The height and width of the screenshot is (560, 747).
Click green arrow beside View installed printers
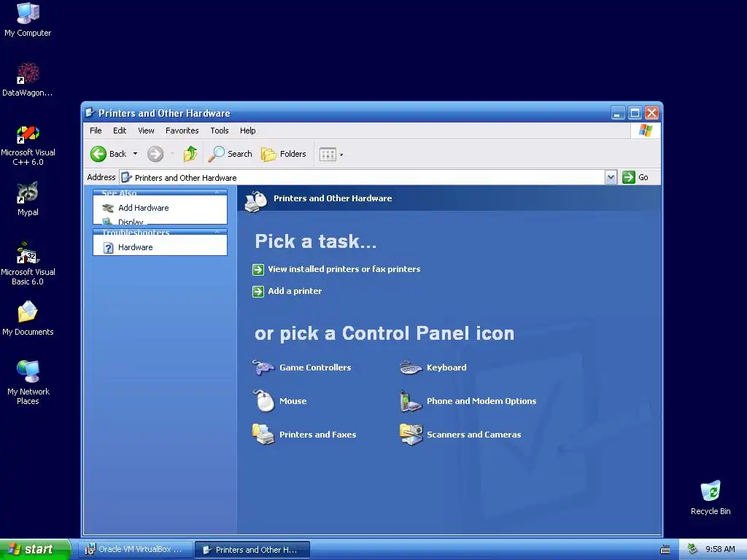pyautogui.click(x=258, y=270)
